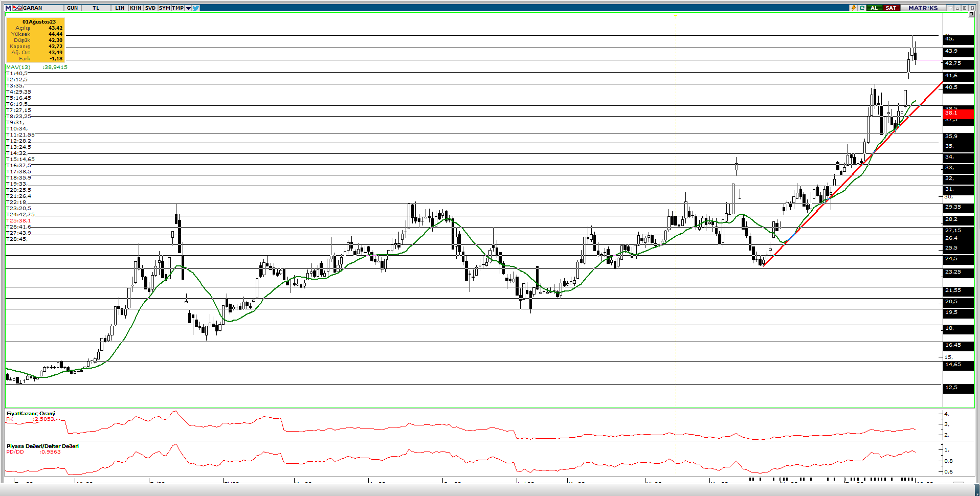Expand the black arrow dropdown after TMP
This screenshot has height=496, width=980.
(188, 8)
